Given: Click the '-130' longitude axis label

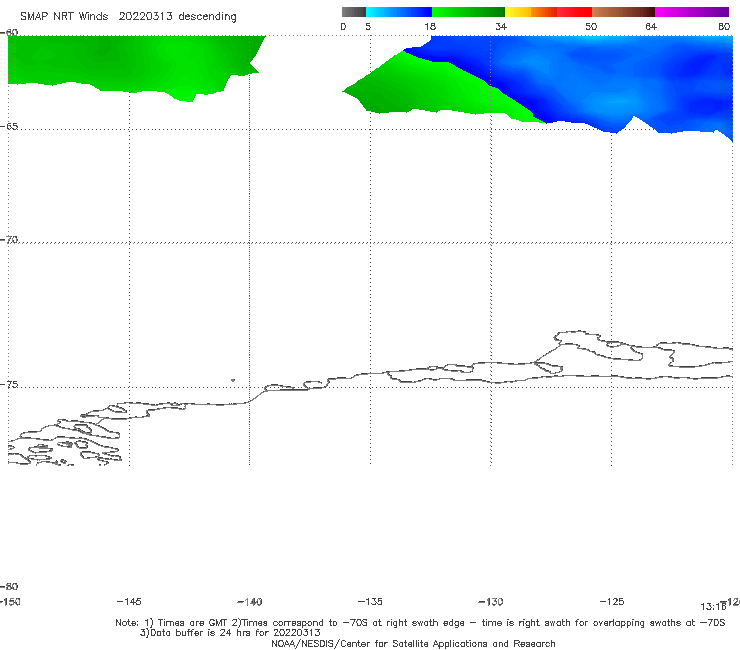Looking at the screenshot, I should (x=491, y=602).
